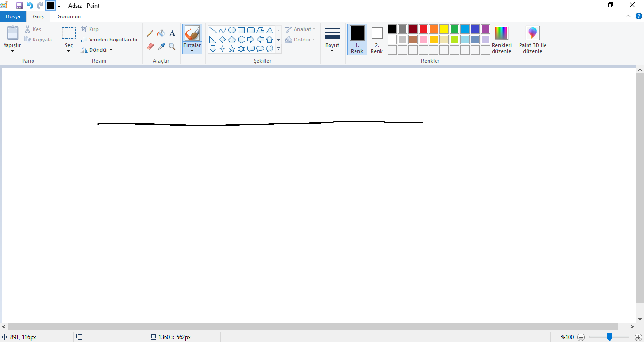Choose the rectangle shape

point(241,30)
